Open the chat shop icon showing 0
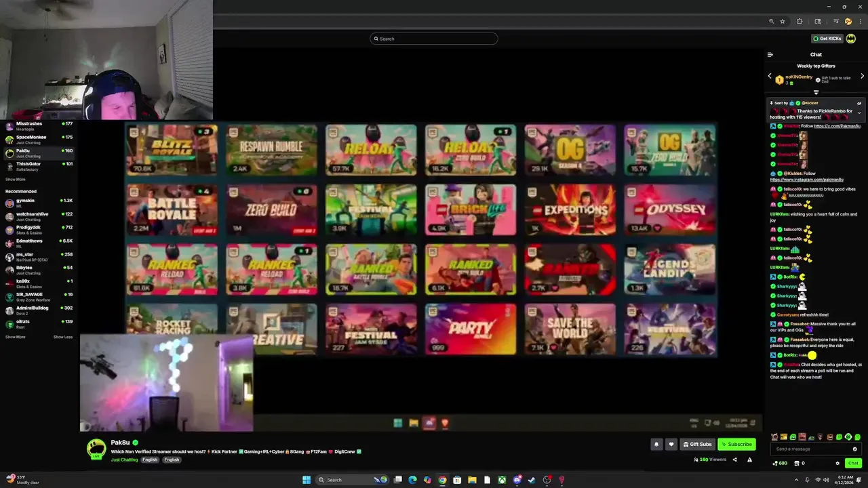This screenshot has height=488, width=868. 799,464
